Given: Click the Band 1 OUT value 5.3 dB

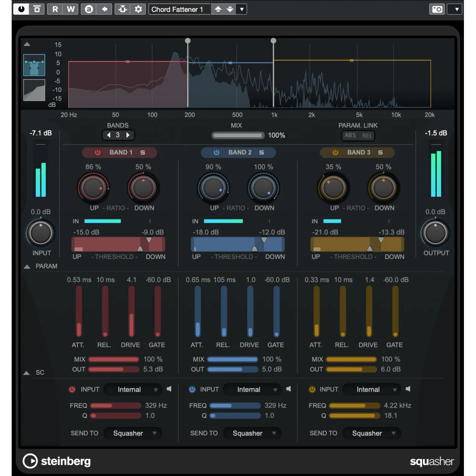Looking at the screenshot, I should click(153, 369).
